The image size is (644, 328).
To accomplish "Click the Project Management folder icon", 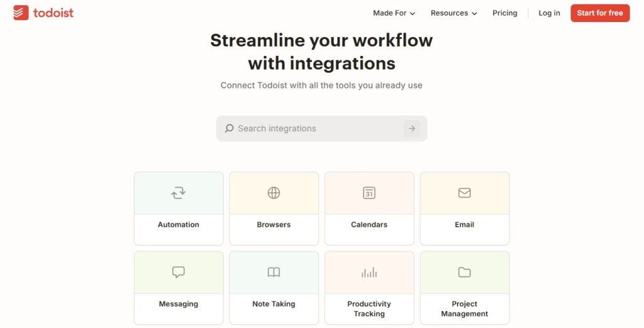I will [465, 272].
